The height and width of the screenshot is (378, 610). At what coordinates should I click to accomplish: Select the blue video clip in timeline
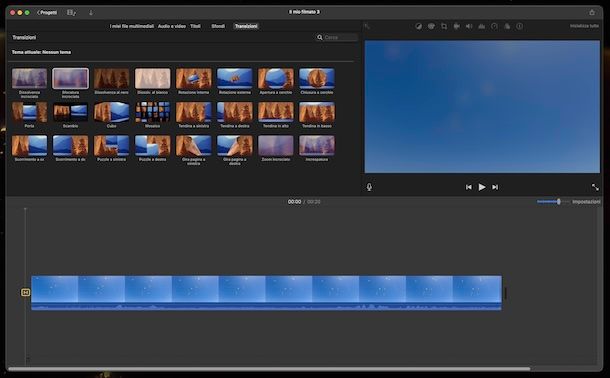[266, 293]
